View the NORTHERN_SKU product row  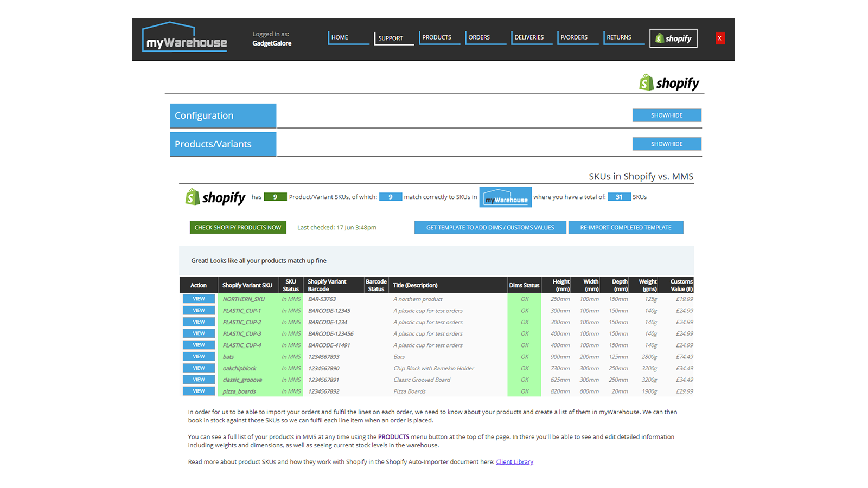coord(199,299)
